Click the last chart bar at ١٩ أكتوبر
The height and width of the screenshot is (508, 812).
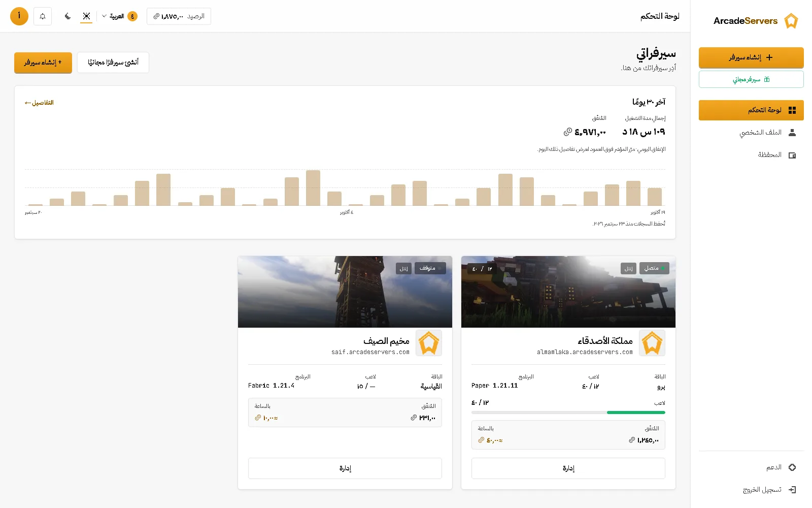pos(655,197)
